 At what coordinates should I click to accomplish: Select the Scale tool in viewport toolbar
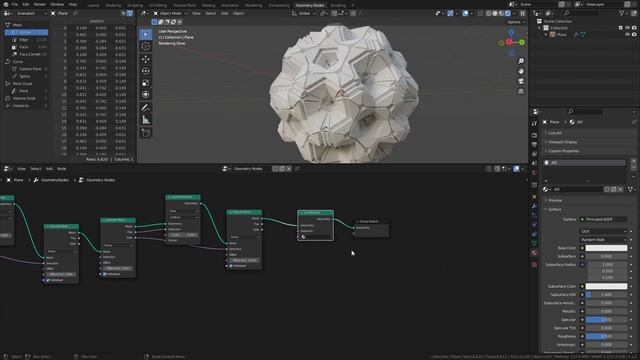(x=145, y=83)
